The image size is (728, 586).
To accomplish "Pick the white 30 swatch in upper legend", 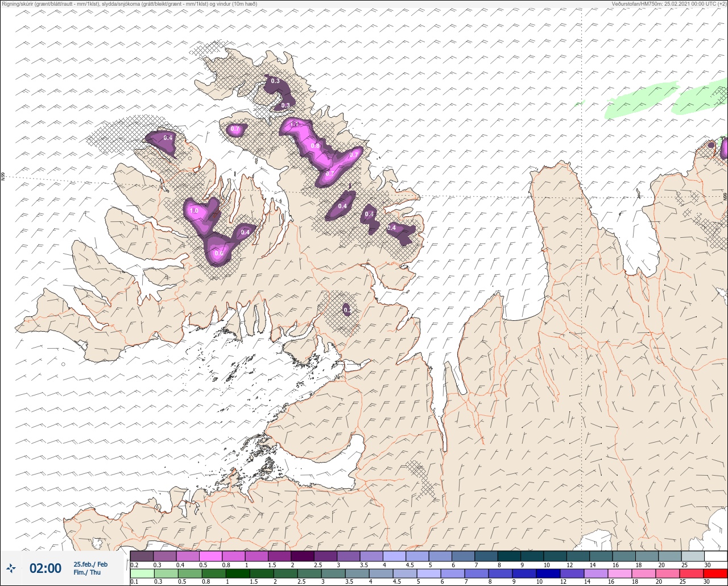I will (715, 556).
